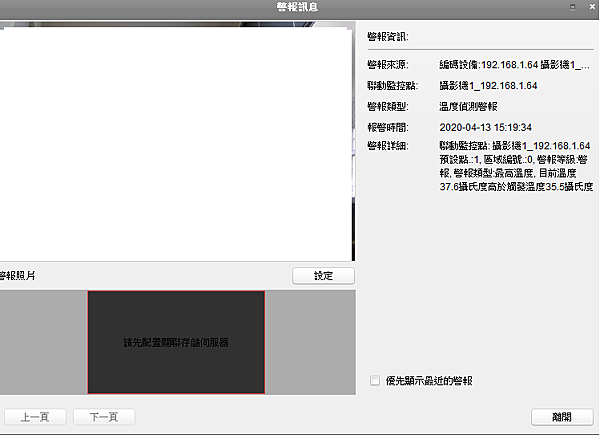Enable 優先顯示最近的警報 checkbox
Screen dimensions: 600x435
375,381
